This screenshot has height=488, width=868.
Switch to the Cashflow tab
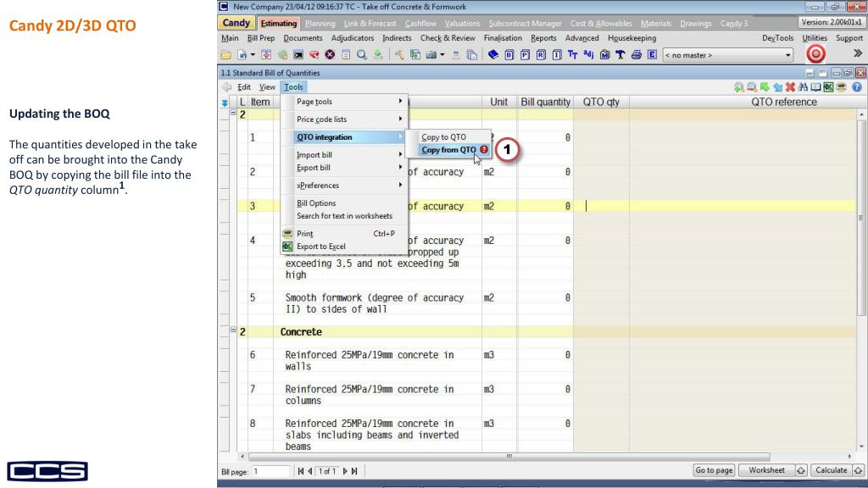pyautogui.click(x=420, y=24)
